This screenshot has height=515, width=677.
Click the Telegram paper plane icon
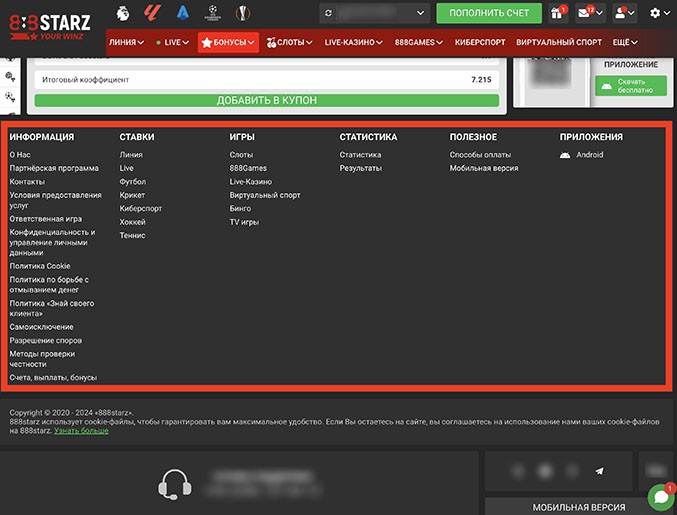[599, 471]
